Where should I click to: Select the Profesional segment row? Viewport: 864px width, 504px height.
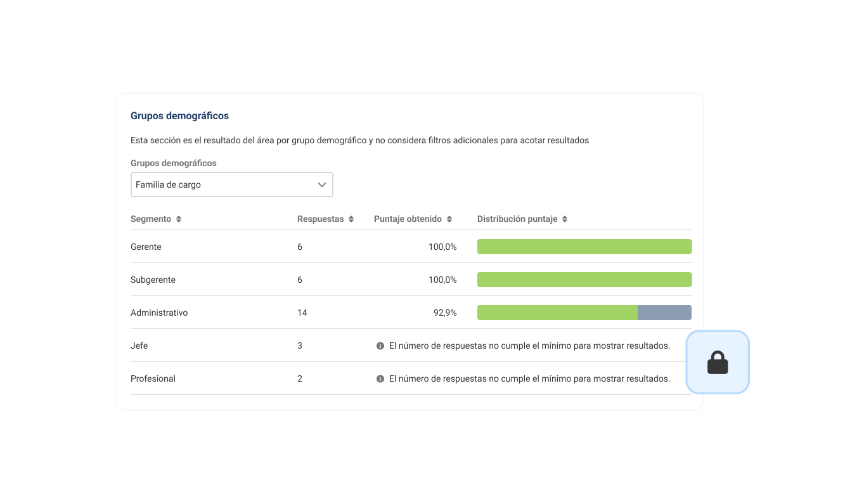click(153, 379)
